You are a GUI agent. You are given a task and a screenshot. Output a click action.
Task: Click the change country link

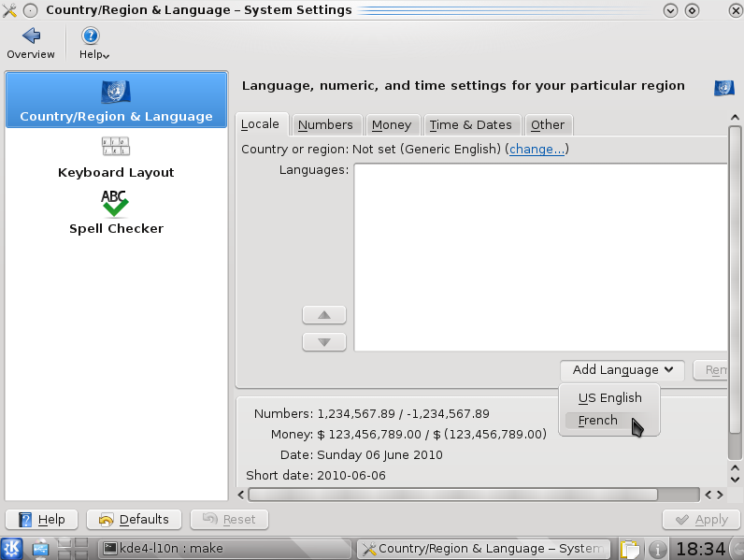tap(537, 150)
